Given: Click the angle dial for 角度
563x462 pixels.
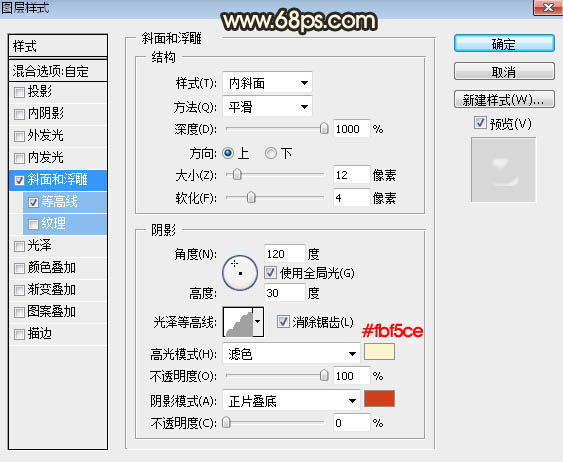Looking at the screenshot, I should point(240,273).
